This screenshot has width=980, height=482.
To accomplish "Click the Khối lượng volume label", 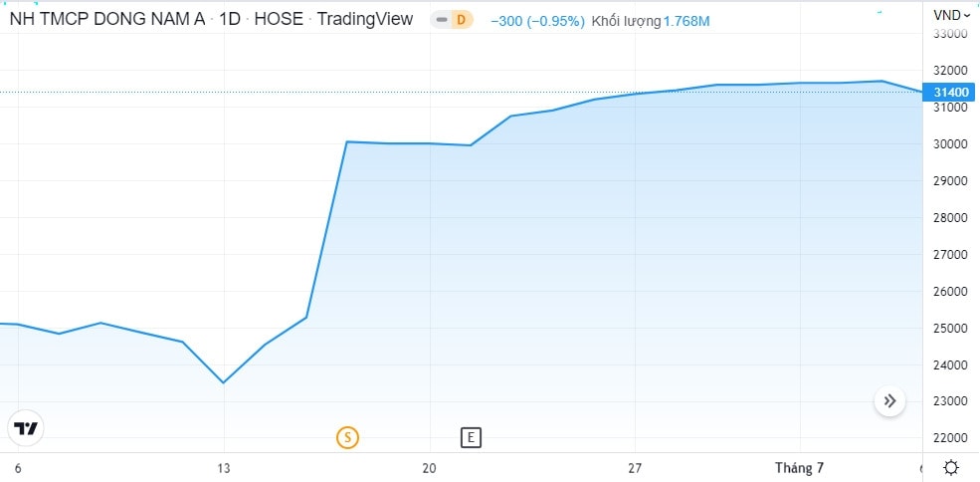I will 626,21.
